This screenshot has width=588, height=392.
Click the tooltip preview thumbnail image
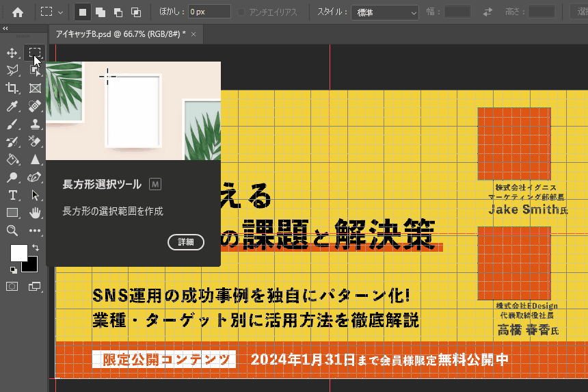[133, 111]
